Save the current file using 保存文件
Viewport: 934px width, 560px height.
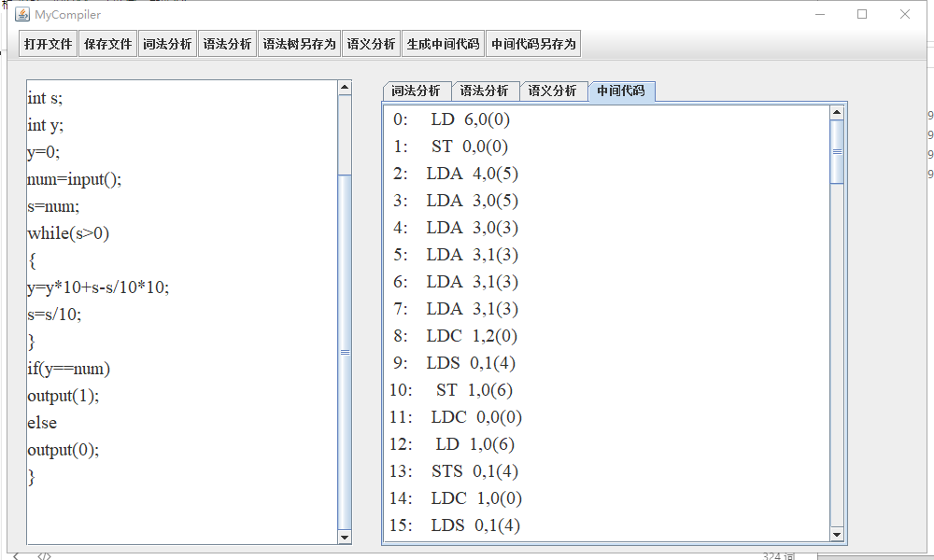(107, 43)
